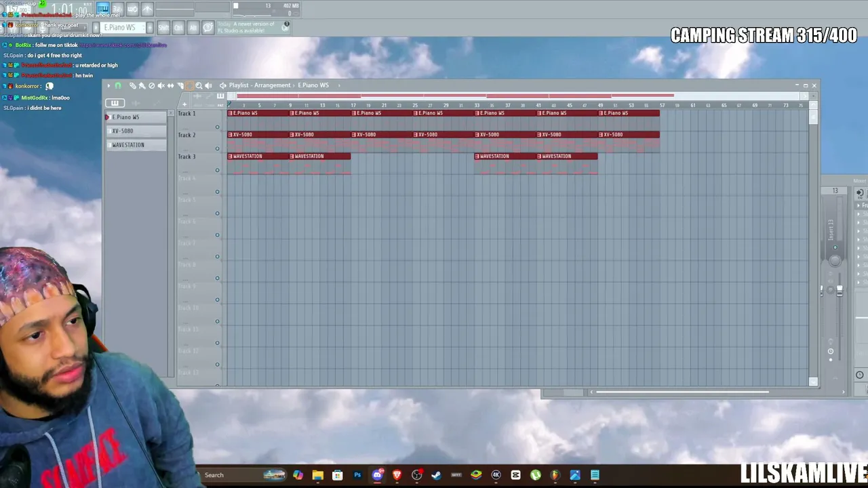Toggle mute switch for Track 5
The height and width of the screenshot is (488, 868).
[x=218, y=213]
